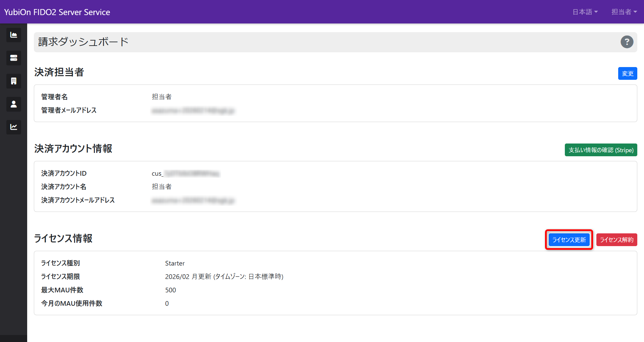Select the line chart statistics icon in sidebar
644x342 pixels.
click(x=13, y=127)
